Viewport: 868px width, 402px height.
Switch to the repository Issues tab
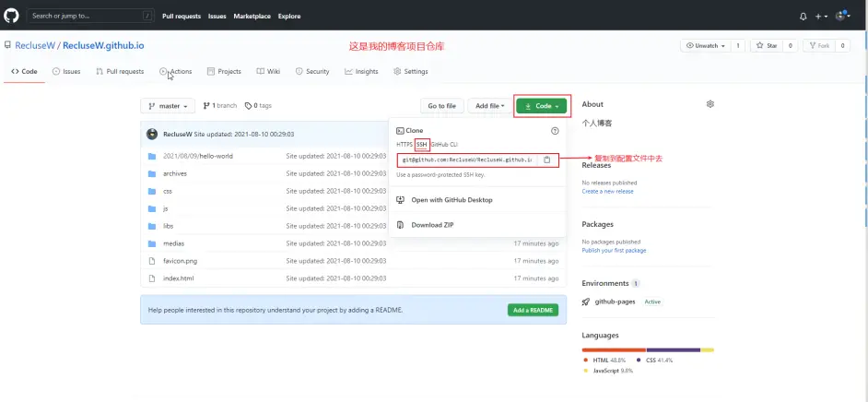66,71
